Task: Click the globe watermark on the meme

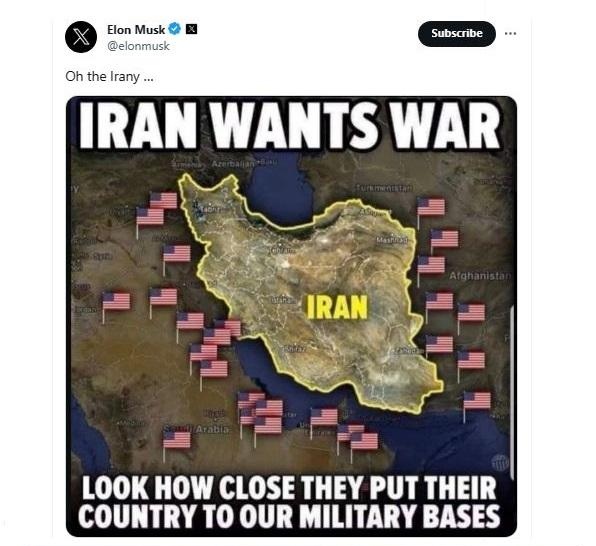Action: click(x=500, y=462)
